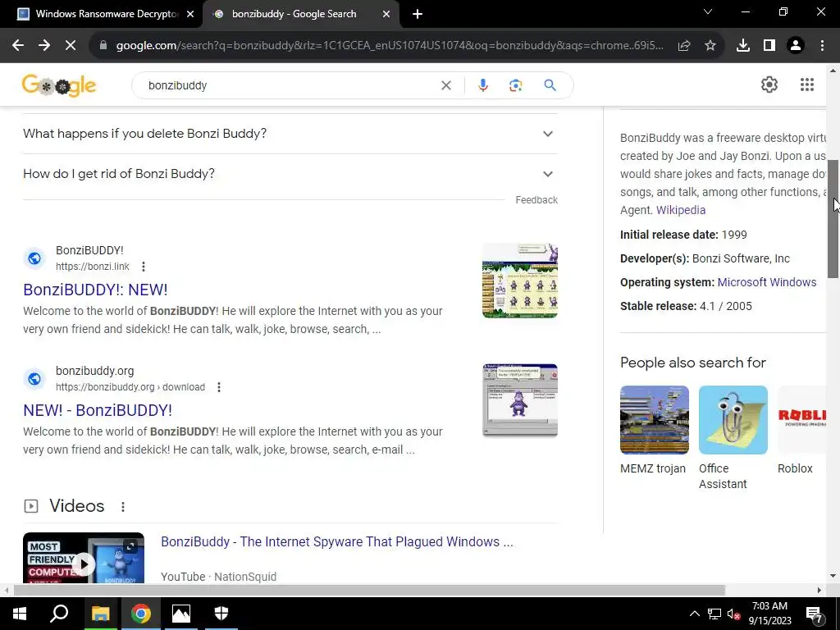Open 'NEW! - BonziBUDDY!' result link
Image resolution: width=840 pixels, height=630 pixels.
[x=98, y=410]
